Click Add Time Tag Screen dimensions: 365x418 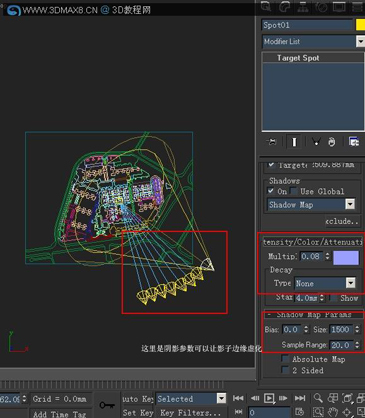(59, 414)
